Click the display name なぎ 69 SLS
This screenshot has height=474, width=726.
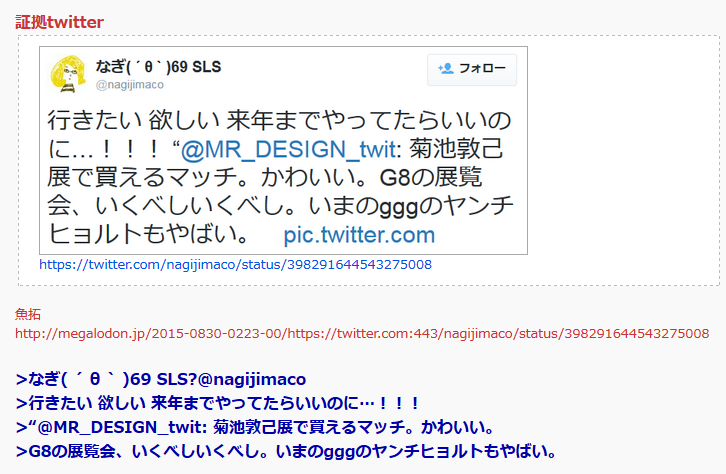pyautogui.click(x=158, y=67)
